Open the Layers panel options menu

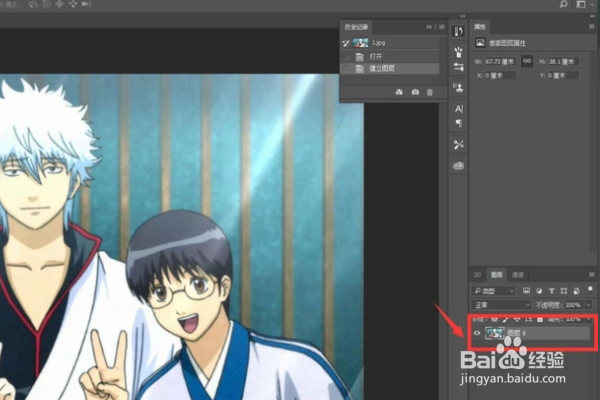[592, 274]
